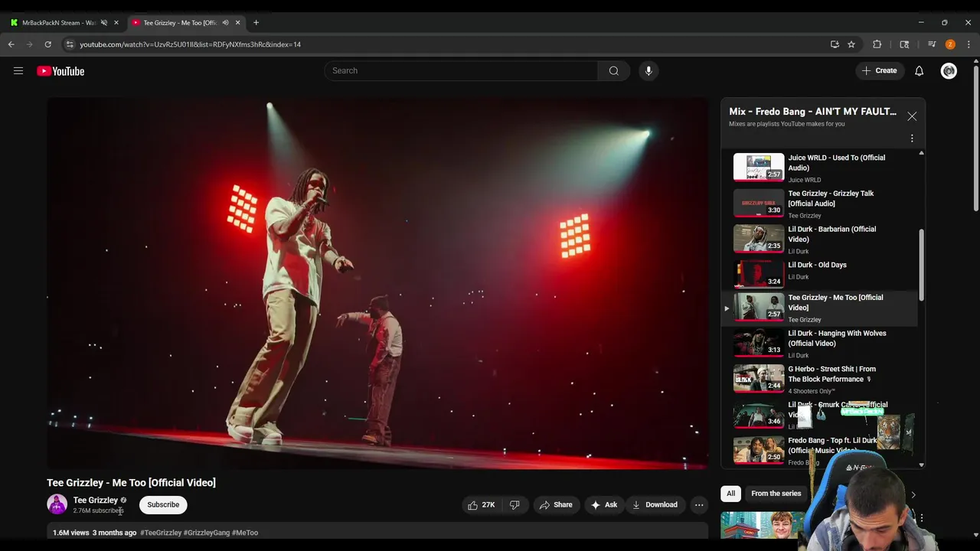Download the video
980x551 pixels.
pyautogui.click(x=655, y=504)
